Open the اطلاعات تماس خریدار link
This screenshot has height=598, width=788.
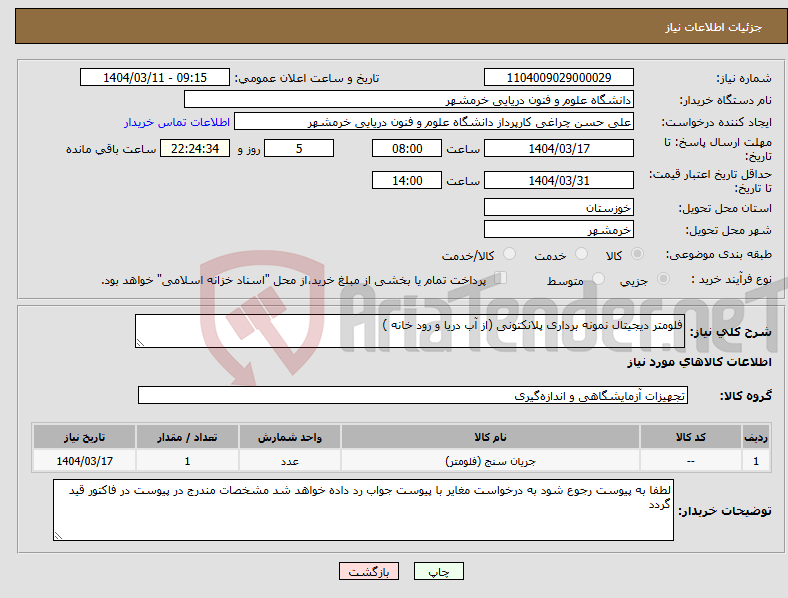tap(177, 122)
